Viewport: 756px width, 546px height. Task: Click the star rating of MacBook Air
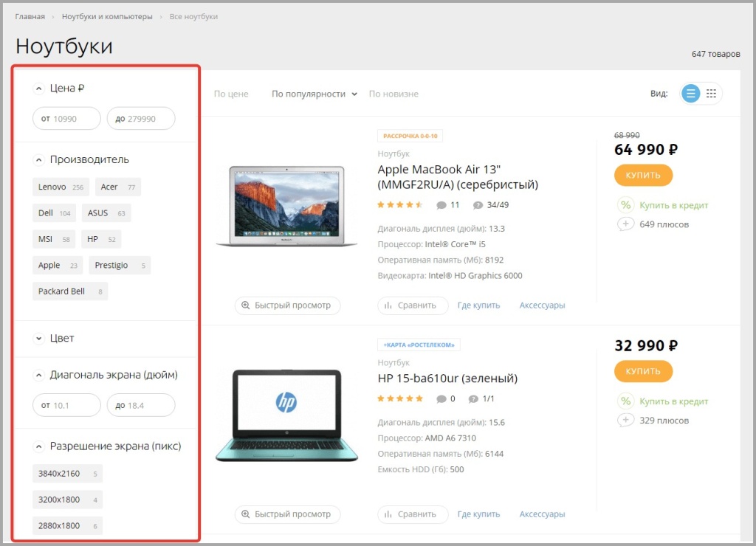(x=399, y=205)
